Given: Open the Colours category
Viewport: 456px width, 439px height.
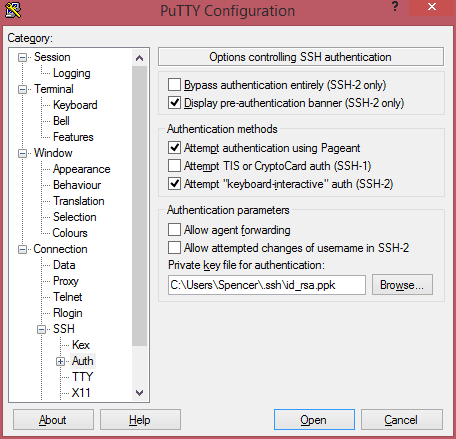Looking at the screenshot, I should 70,233.
